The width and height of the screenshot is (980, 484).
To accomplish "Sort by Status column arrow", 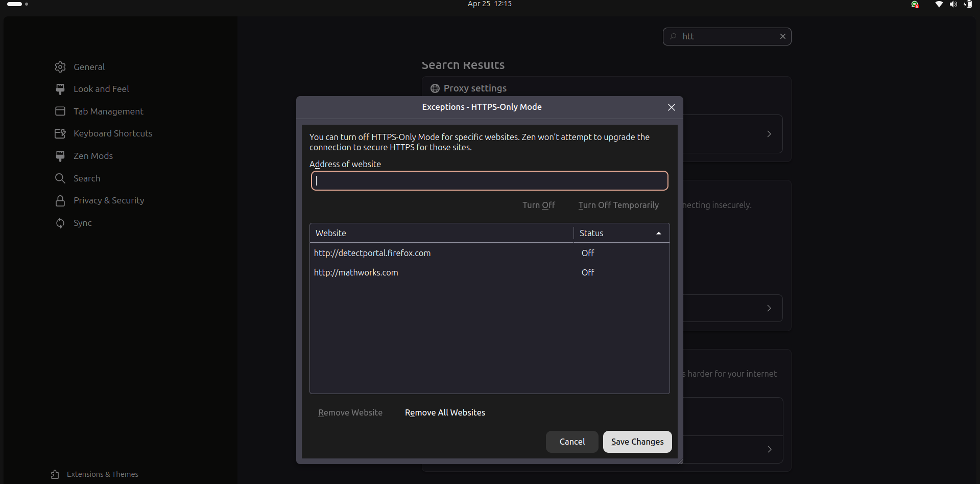I will pos(659,233).
